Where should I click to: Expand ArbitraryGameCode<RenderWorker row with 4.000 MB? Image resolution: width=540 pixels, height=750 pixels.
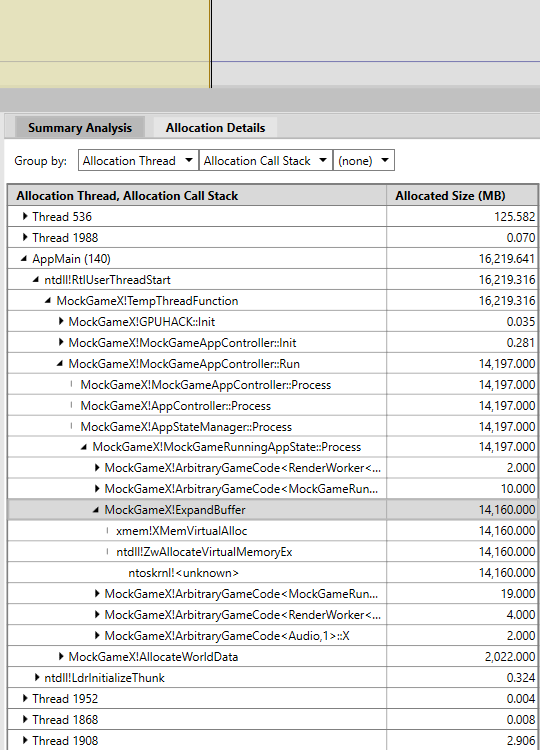(x=97, y=615)
